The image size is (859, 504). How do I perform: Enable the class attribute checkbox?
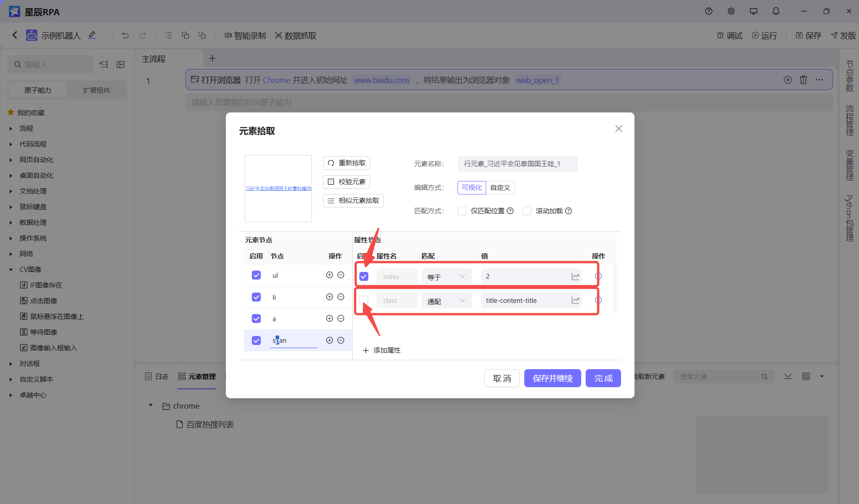[364, 300]
